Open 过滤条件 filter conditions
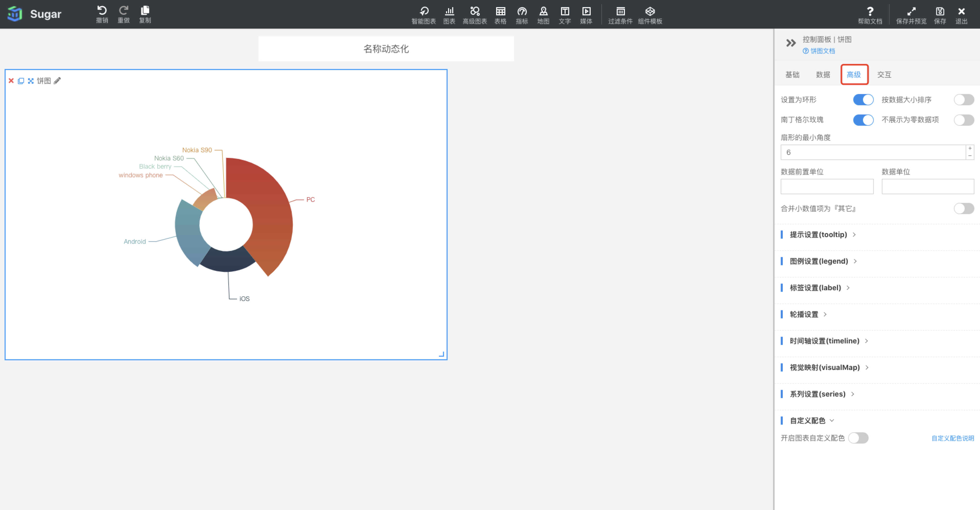The width and height of the screenshot is (980, 510). pos(620,15)
